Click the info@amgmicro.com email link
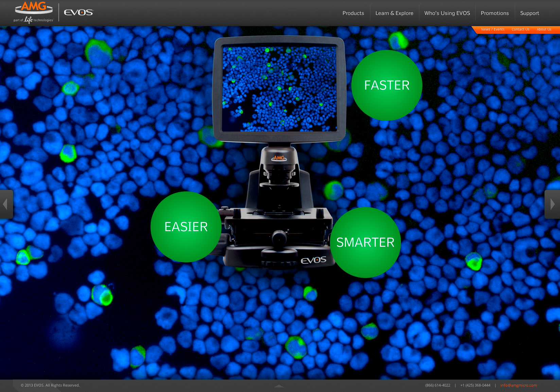 point(519,385)
